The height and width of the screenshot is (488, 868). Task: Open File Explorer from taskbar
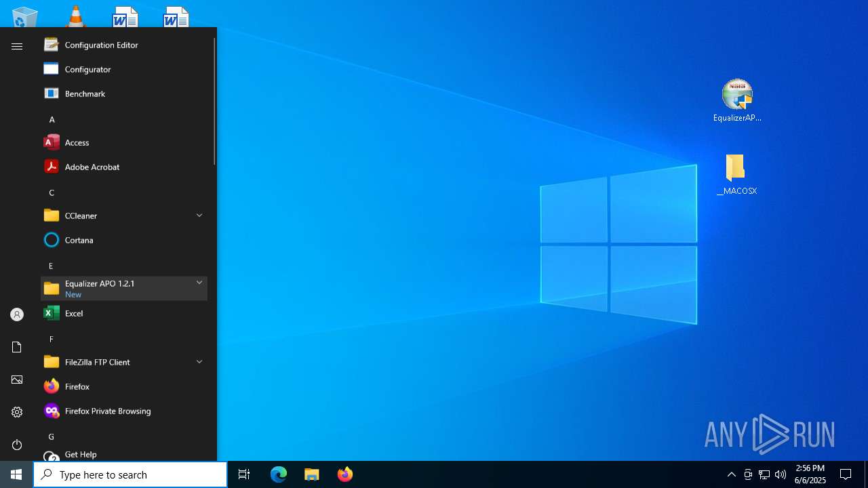(x=312, y=474)
